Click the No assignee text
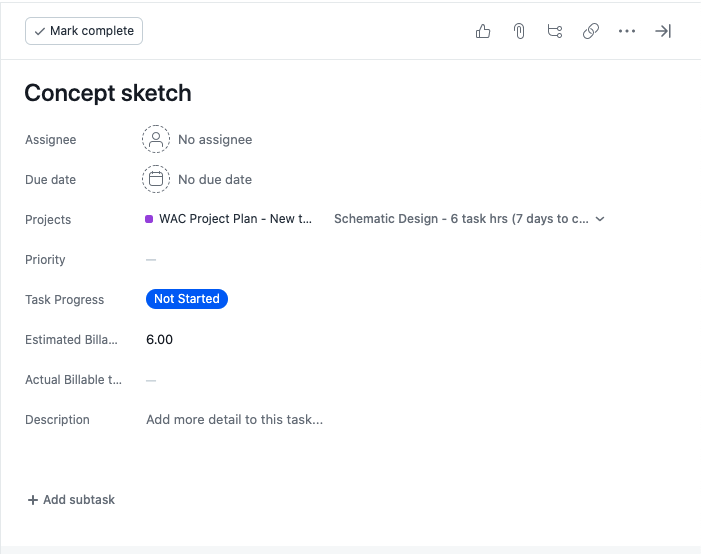Image resolution: width=701 pixels, height=554 pixels. click(215, 140)
